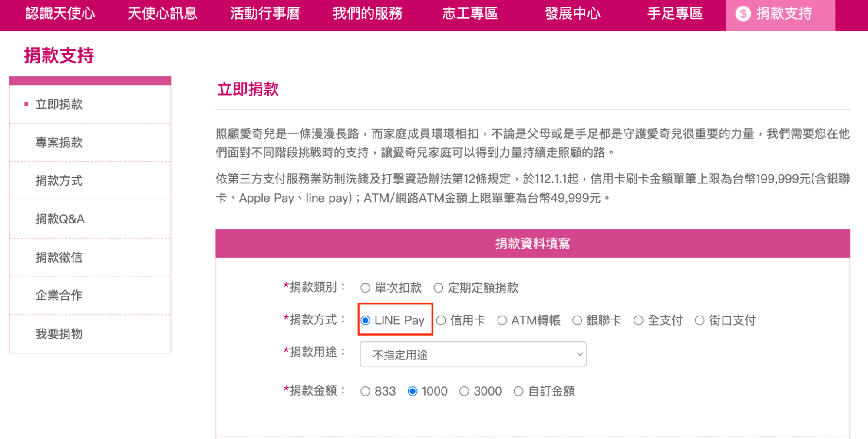The width and height of the screenshot is (868, 439).
Task: Open the 企業合作 sidebar link
Action: (59, 296)
